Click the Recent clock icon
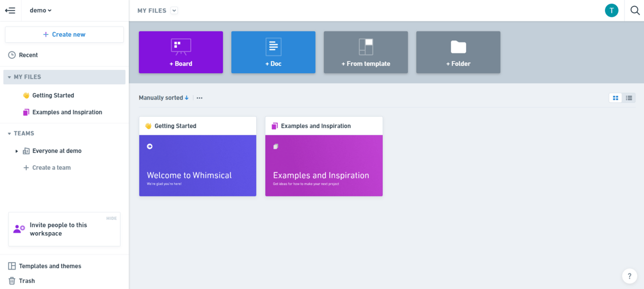This screenshot has width=644, height=289. pyautogui.click(x=12, y=55)
